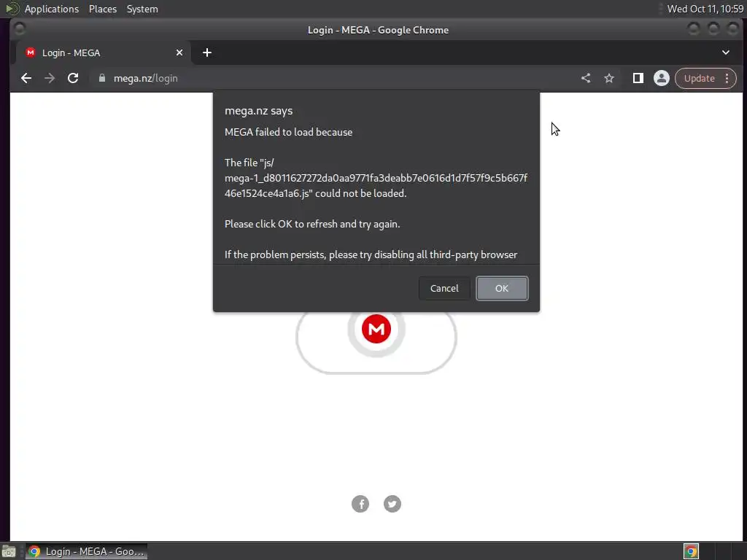Image resolution: width=747 pixels, height=560 pixels.
Task: Open the Applications menu
Action: point(52,9)
